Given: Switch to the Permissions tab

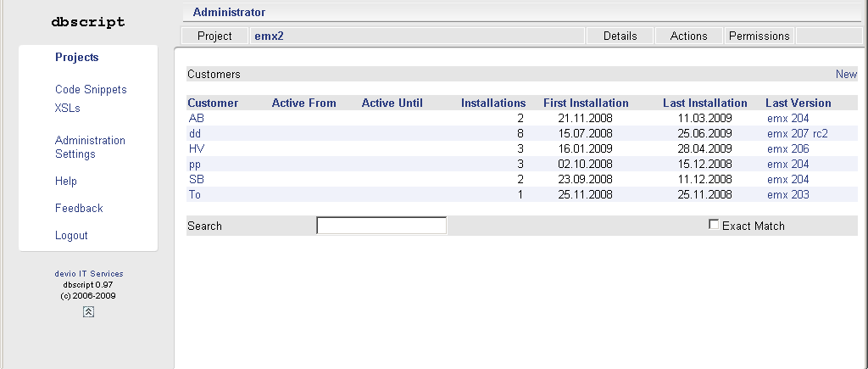Looking at the screenshot, I should click(x=759, y=36).
